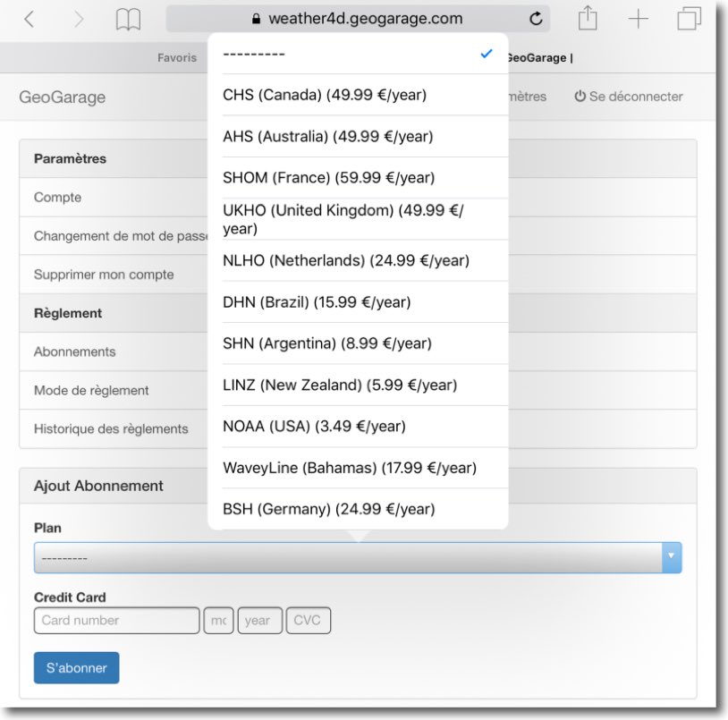The height and width of the screenshot is (720, 728).
Task: Choose UKHO (United Kingdom) plan
Action: click(x=358, y=219)
